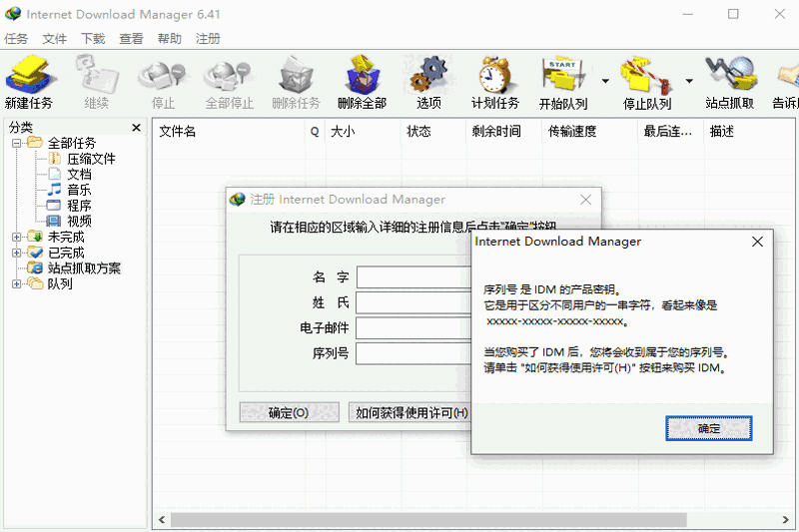Expand the 已完成 tree node
799x532 pixels.
tap(17, 253)
